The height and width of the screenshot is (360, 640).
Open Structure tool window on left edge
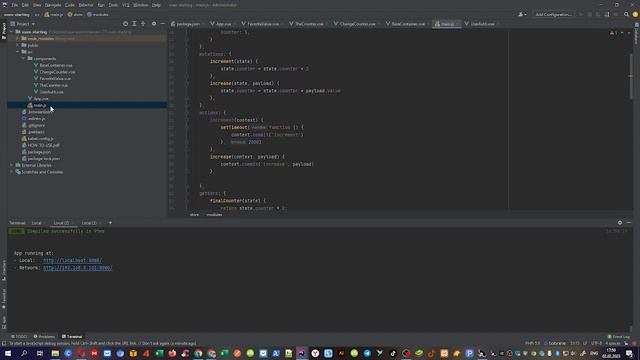pos(4,271)
